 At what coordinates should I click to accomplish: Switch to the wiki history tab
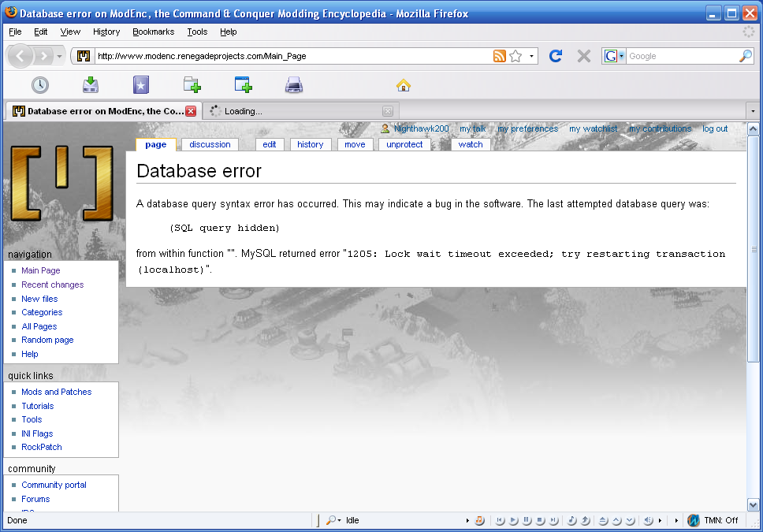[x=311, y=144]
